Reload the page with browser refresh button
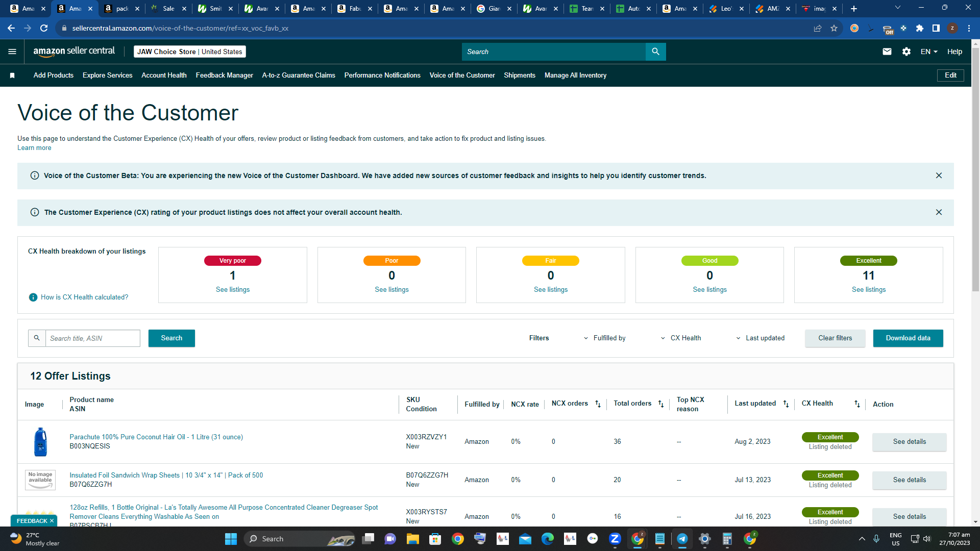The width and height of the screenshot is (980, 551). click(x=44, y=29)
